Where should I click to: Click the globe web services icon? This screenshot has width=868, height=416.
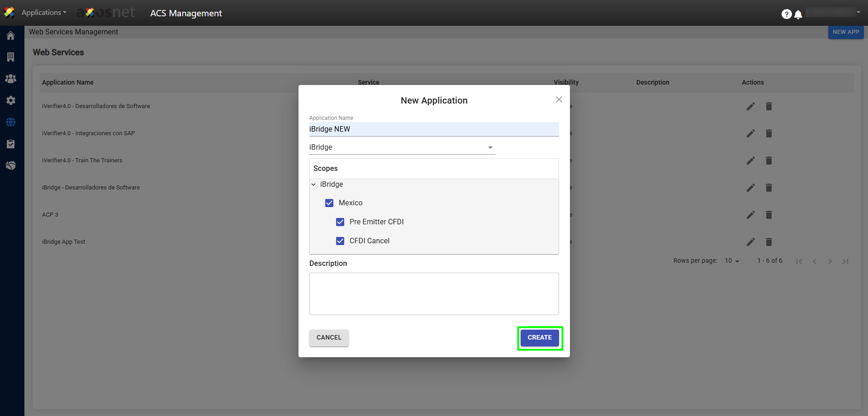point(10,122)
